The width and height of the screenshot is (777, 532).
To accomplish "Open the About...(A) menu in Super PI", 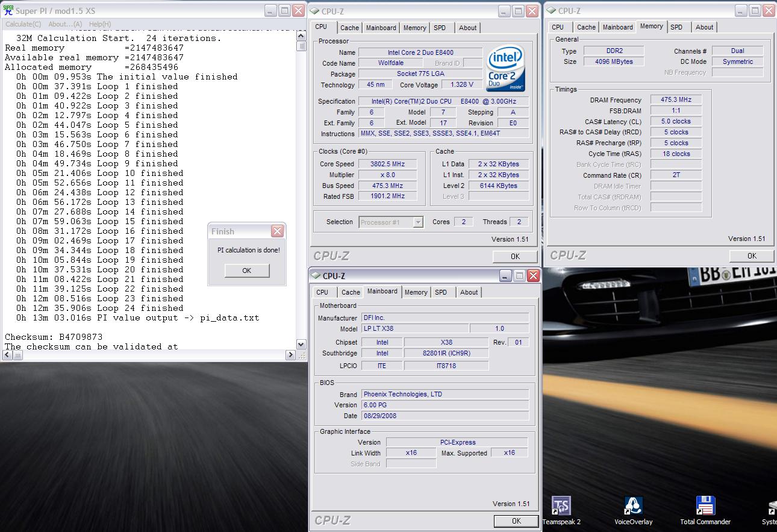I will [x=65, y=24].
